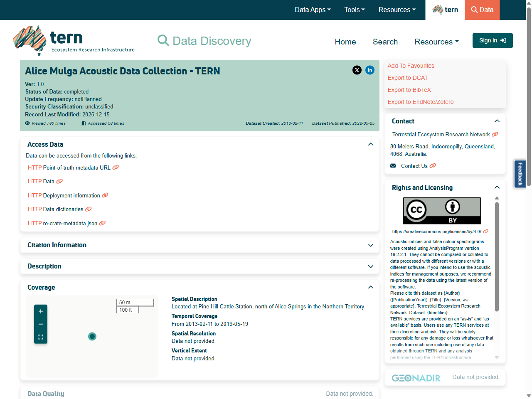Open the Point-of-truth metadata URL link icon
The height and width of the screenshot is (399, 532).
tap(116, 167)
